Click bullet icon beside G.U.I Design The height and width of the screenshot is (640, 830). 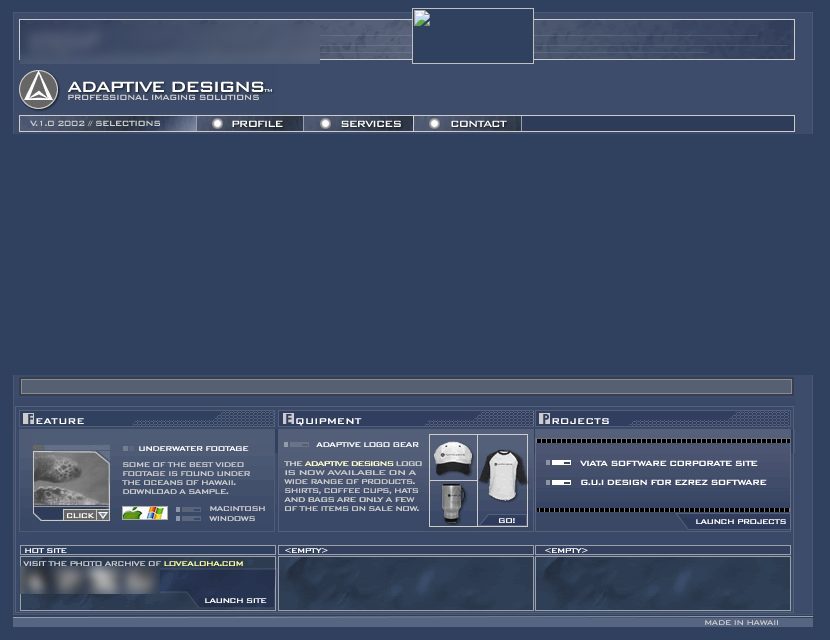point(559,482)
